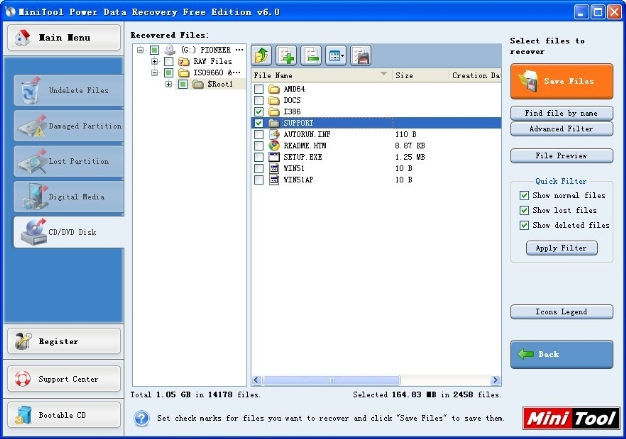
Task: Click the AUTORUN.INF file icon
Action: click(274, 134)
